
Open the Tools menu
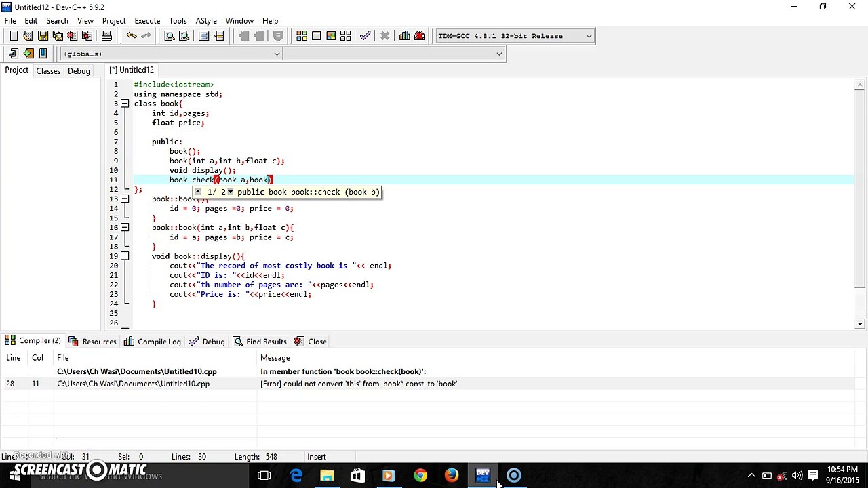coord(178,21)
